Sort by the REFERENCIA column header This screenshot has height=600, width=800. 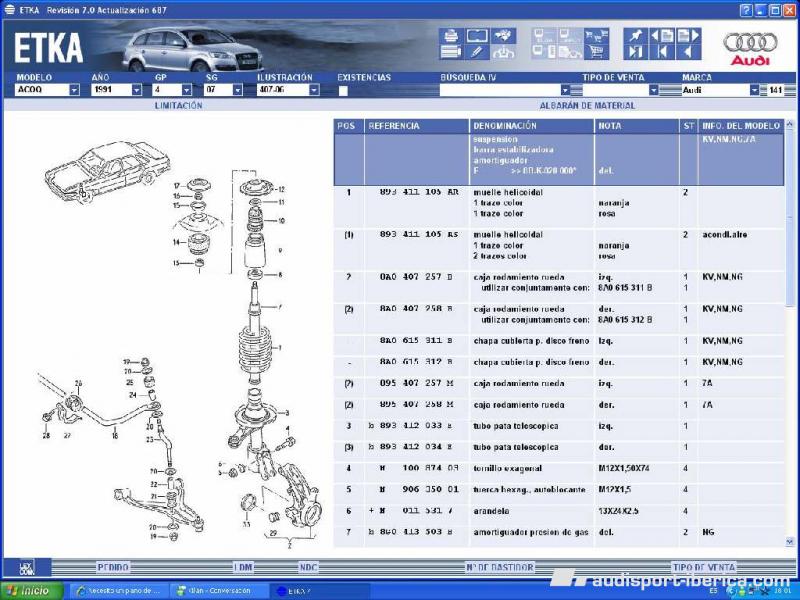click(416, 126)
